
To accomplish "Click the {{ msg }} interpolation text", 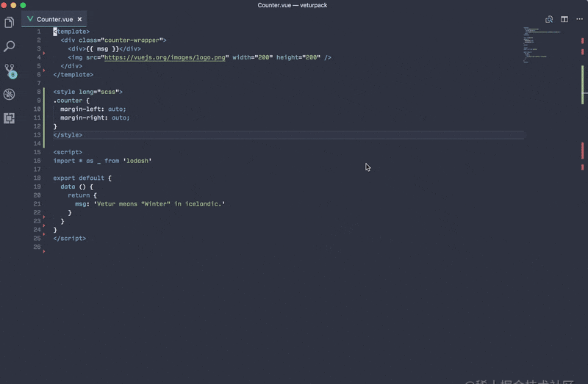I will pyautogui.click(x=102, y=48).
